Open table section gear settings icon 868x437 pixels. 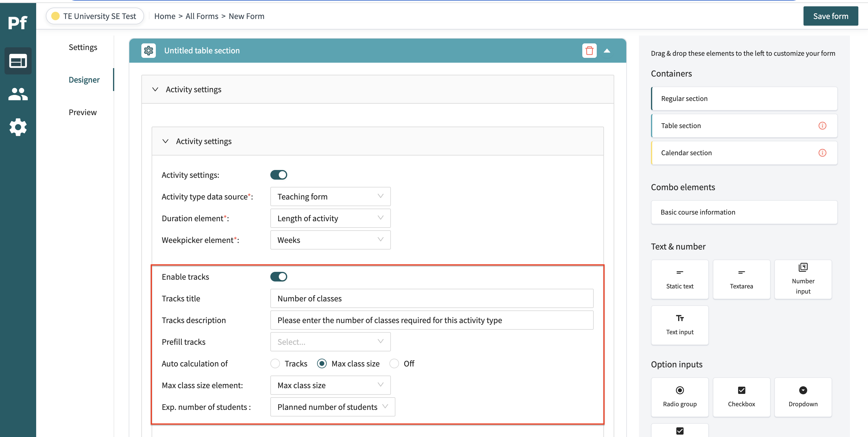pyautogui.click(x=149, y=51)
